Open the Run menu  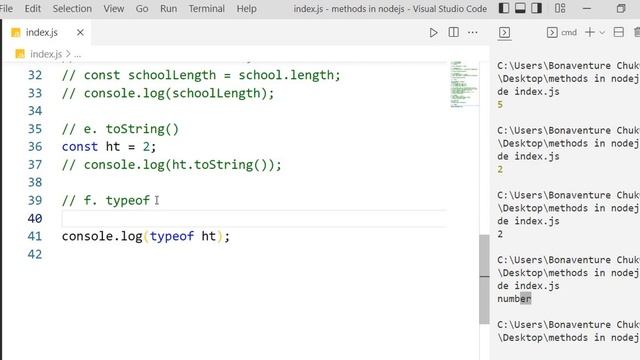tap(168, 9)
